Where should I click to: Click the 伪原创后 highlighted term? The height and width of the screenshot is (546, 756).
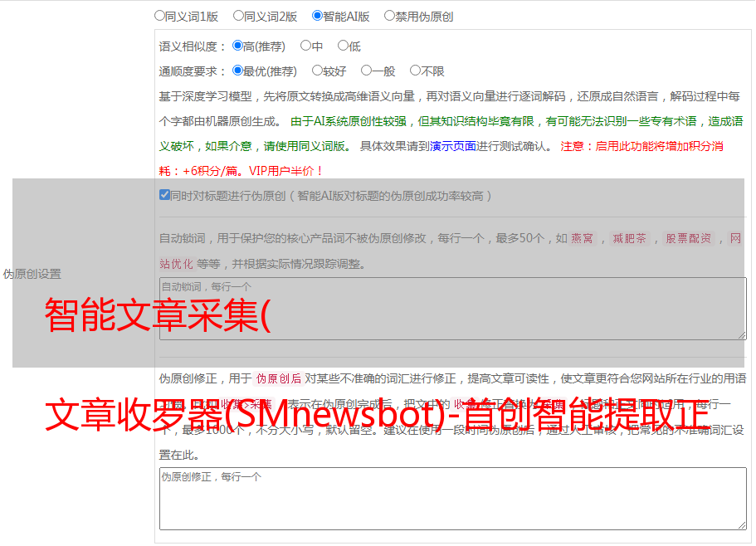coord(279,378)
